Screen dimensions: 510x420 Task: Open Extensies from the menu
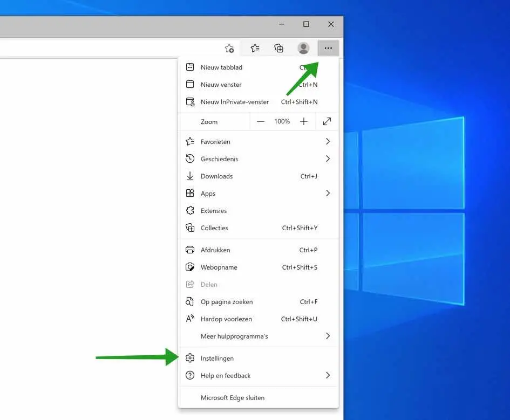click(259, 210)
